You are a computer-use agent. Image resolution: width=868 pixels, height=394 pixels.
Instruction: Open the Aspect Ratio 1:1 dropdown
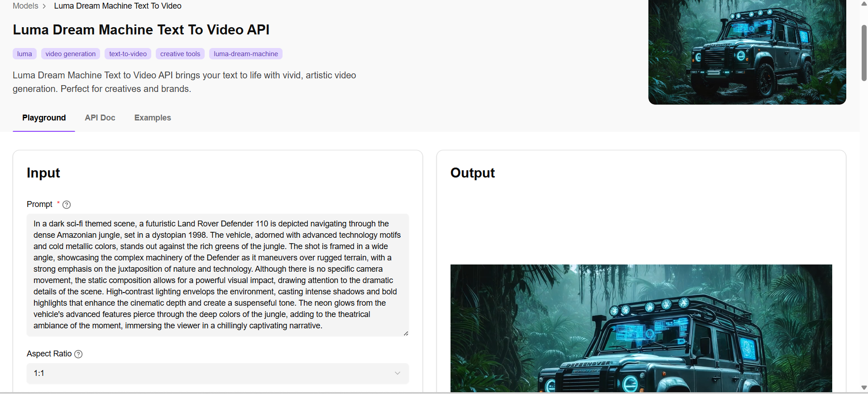(217, 374)
